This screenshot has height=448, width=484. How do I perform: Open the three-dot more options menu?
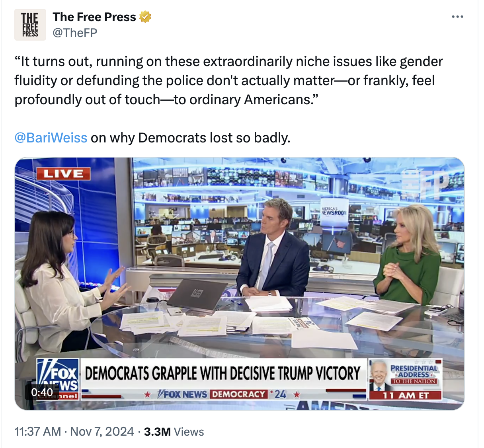pyautogui.click(x=458, y=17)
